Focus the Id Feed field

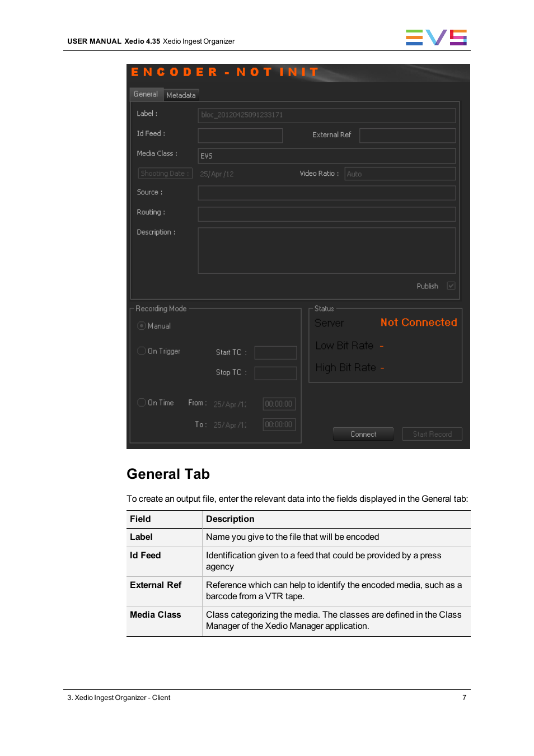(x=240, y=136)
